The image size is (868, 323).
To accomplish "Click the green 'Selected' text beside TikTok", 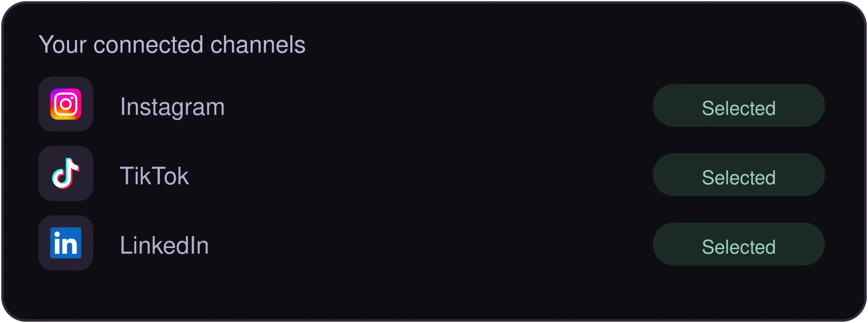I will (738, 177).
